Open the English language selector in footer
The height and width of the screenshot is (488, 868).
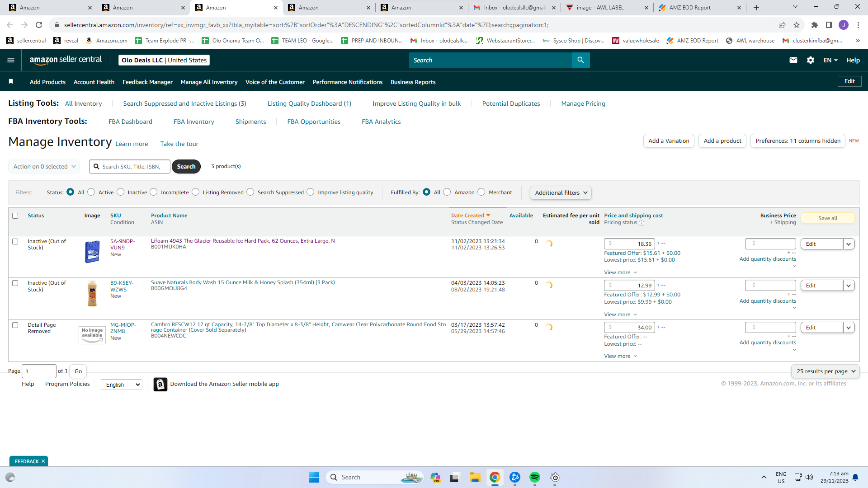[122, 385]
